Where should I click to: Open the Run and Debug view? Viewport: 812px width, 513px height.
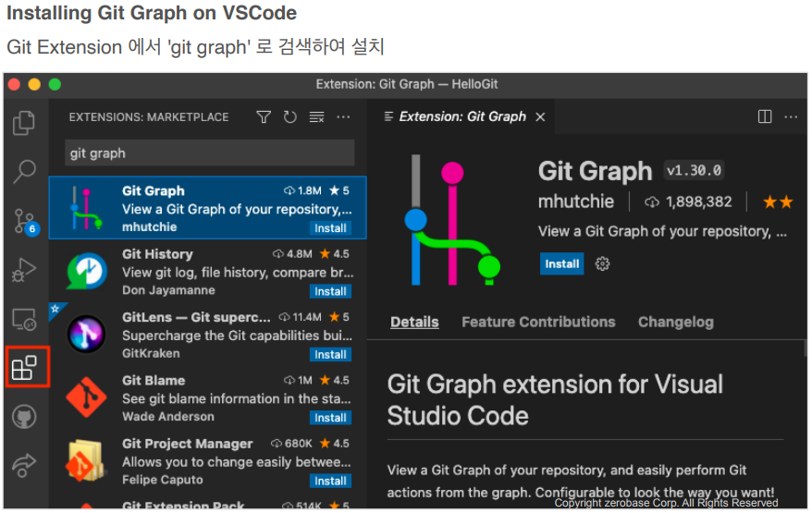coord(24,270)
